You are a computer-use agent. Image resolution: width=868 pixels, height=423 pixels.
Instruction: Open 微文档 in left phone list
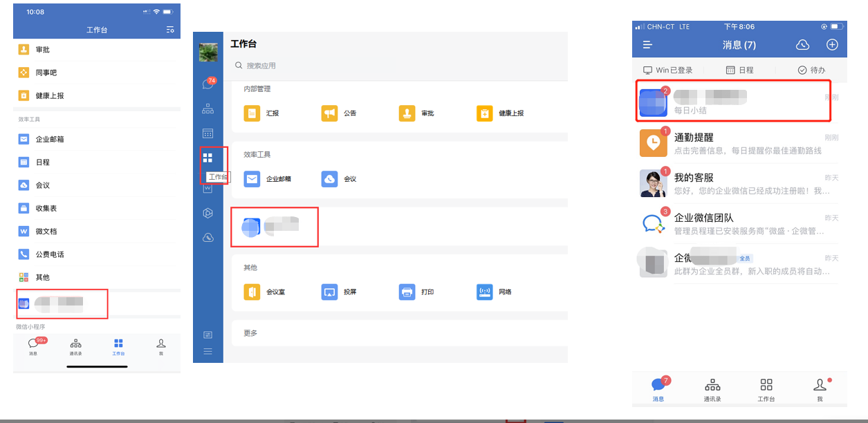coord(97,231)
